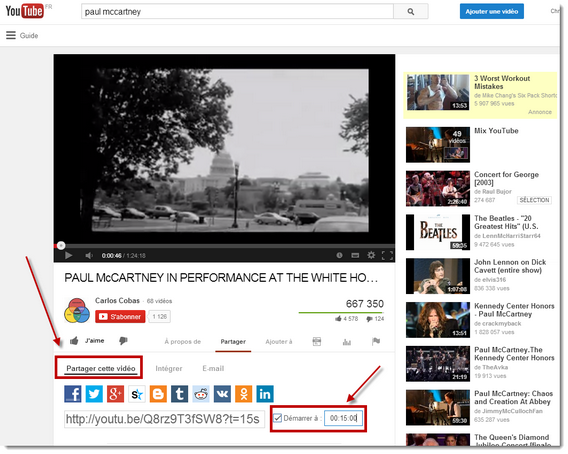Image resolution: width=568 pixels, height=454 pixels.
Task: Toggle the Démarrer à checkbox
Action: [x=277, y=418]
